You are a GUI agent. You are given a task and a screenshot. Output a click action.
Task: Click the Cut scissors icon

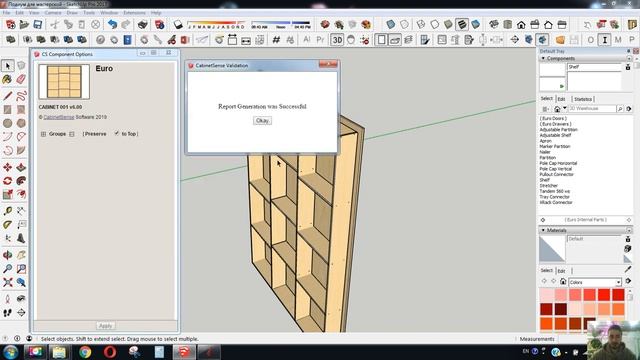55,24
